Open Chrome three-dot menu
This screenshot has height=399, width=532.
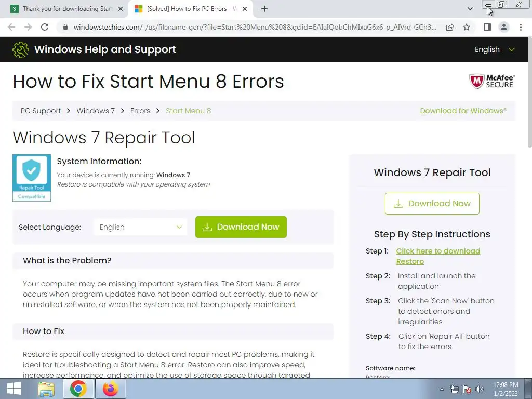[x=521, y=27]
